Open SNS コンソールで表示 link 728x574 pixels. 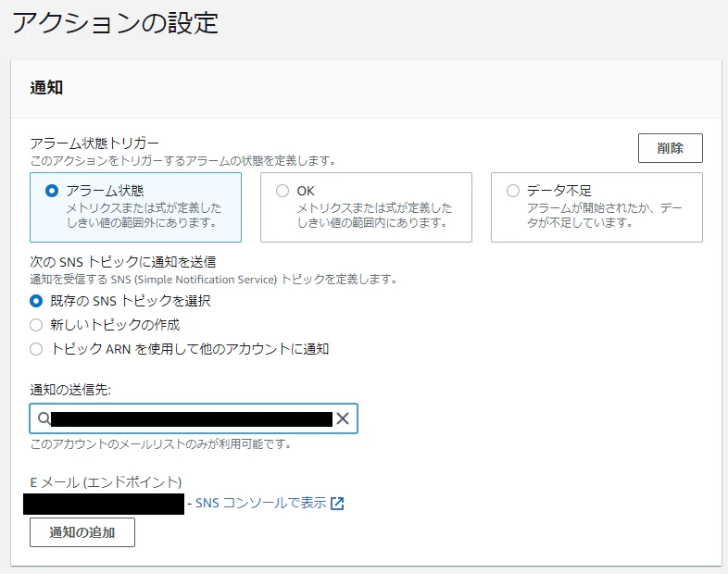click(x=261, y=503)
